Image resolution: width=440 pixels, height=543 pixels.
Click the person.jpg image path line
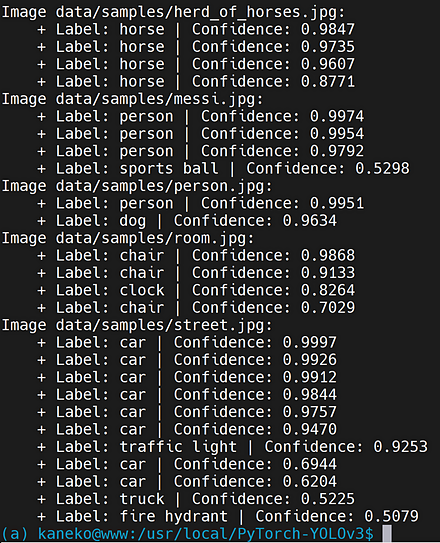click(137, 186)
